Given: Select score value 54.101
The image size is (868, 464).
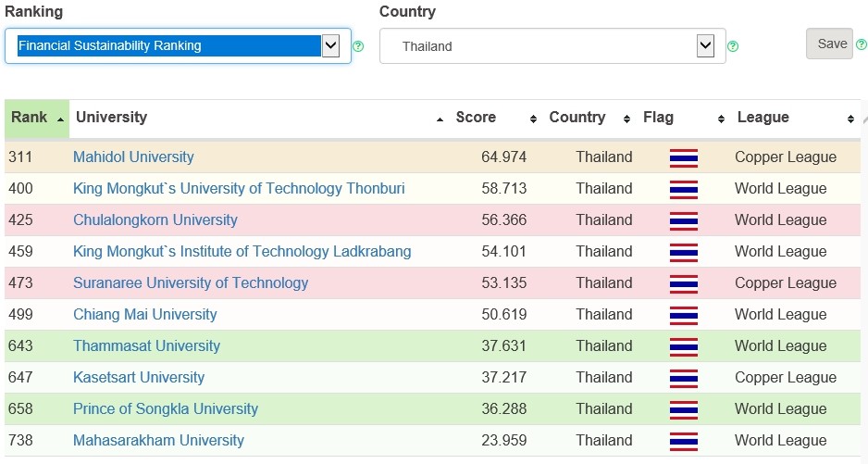Looking at the screenshot, I should coord(503,252).
